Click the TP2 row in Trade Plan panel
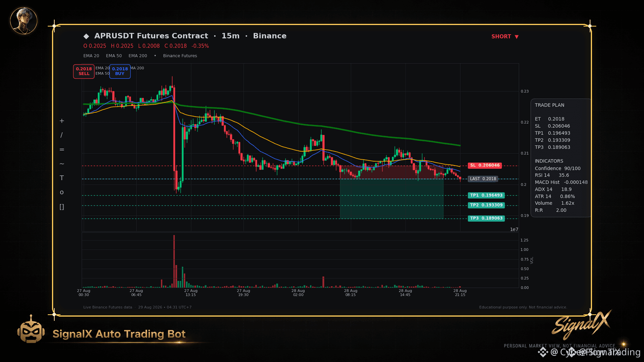The width and height of the screenshot is (644, 362). click(552, 140)
